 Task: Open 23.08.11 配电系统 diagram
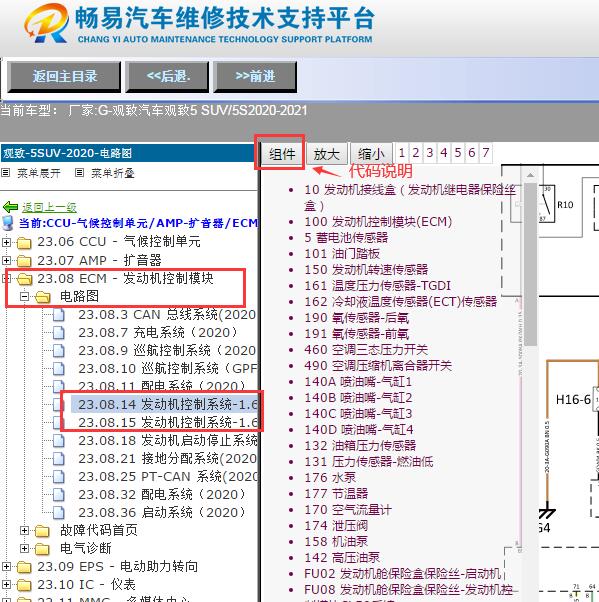(161, 385)
